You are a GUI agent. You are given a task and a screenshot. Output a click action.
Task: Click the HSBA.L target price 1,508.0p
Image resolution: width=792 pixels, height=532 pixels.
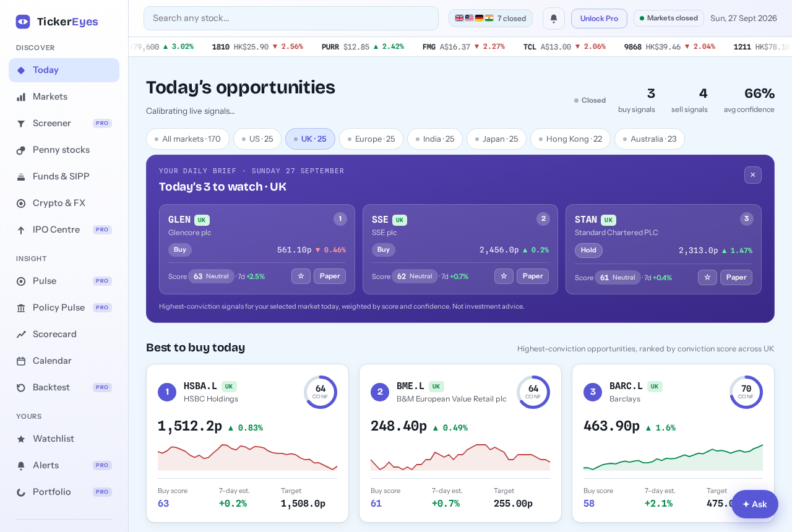coord(303,504)
